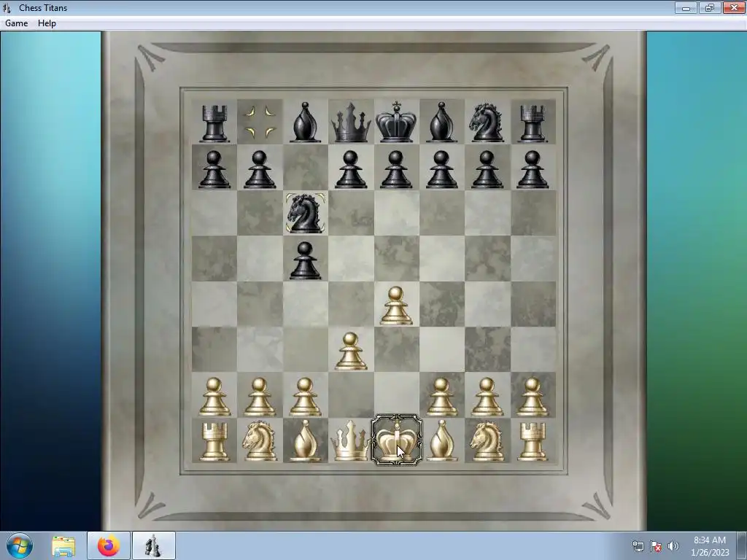
Task: Close the Chess Titans window
Action: point(734,7)
